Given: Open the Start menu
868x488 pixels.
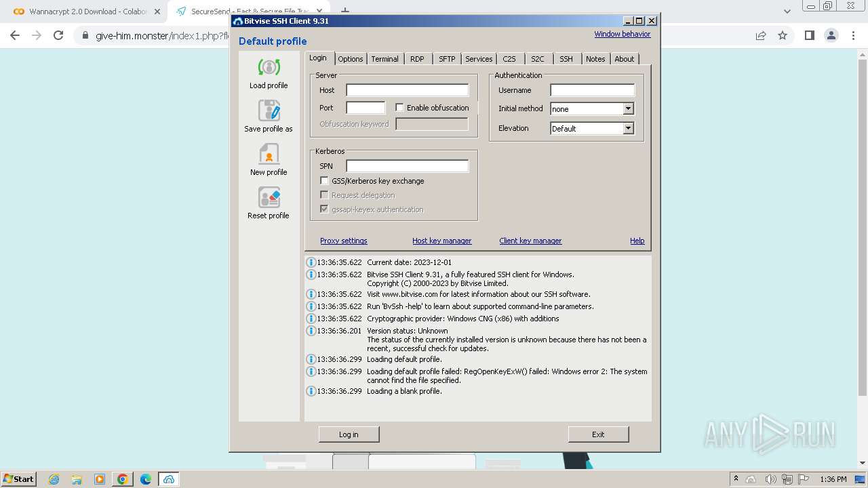Looking at the screenshot, I should coord(18,479).
